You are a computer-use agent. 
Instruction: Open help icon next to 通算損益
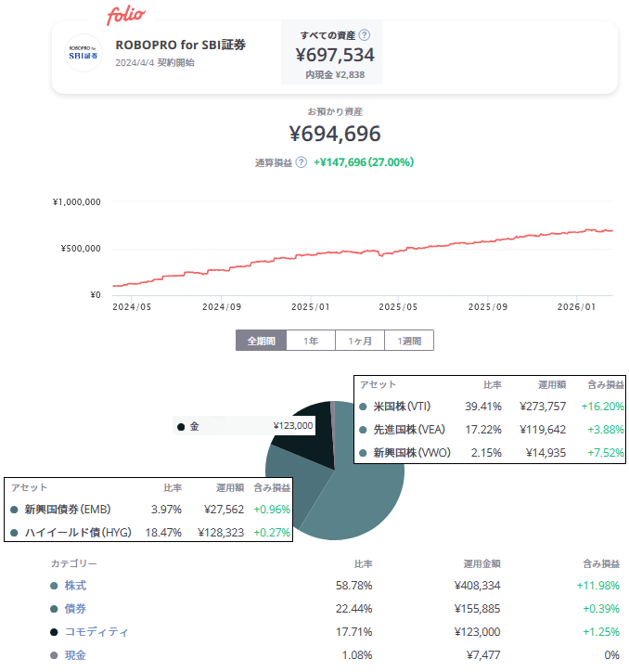302,162
